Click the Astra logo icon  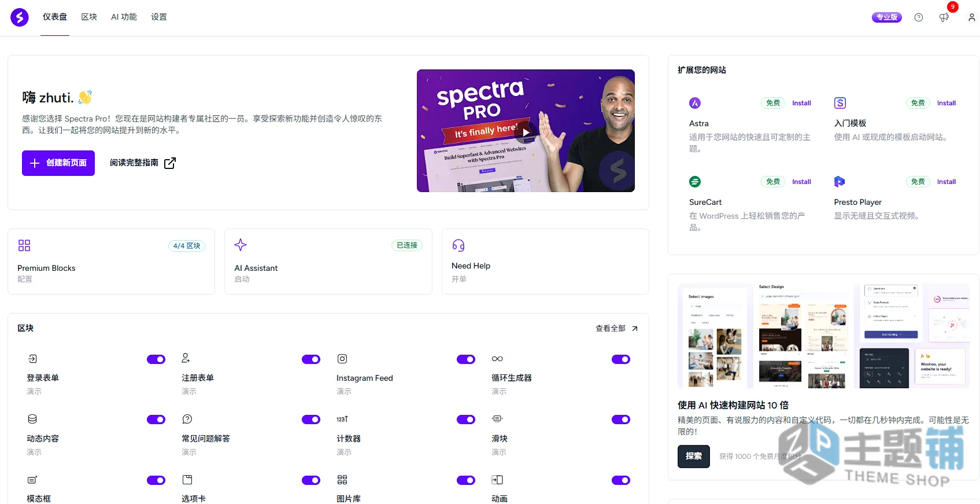click(695, 103)
